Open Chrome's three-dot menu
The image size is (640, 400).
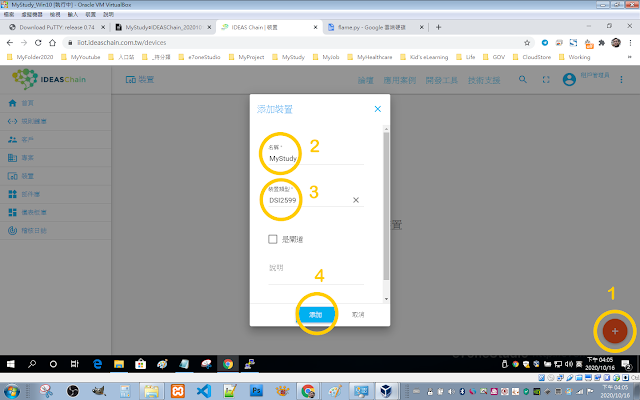coord(631,43)
